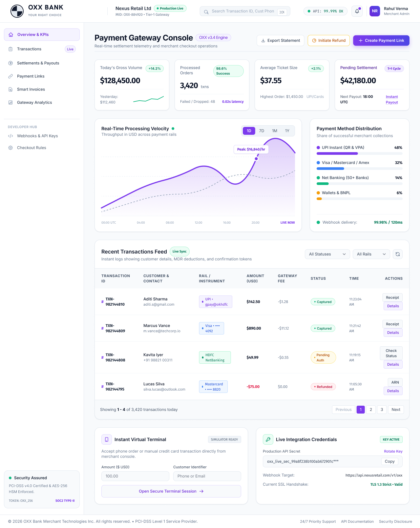Click the plus icon in Create Payment Link
Viewport: 420px width, 528px height.
361,41
